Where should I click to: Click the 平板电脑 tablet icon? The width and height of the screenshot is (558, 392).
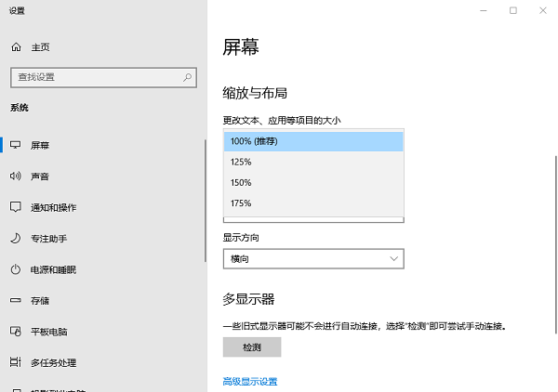point(15,331)
